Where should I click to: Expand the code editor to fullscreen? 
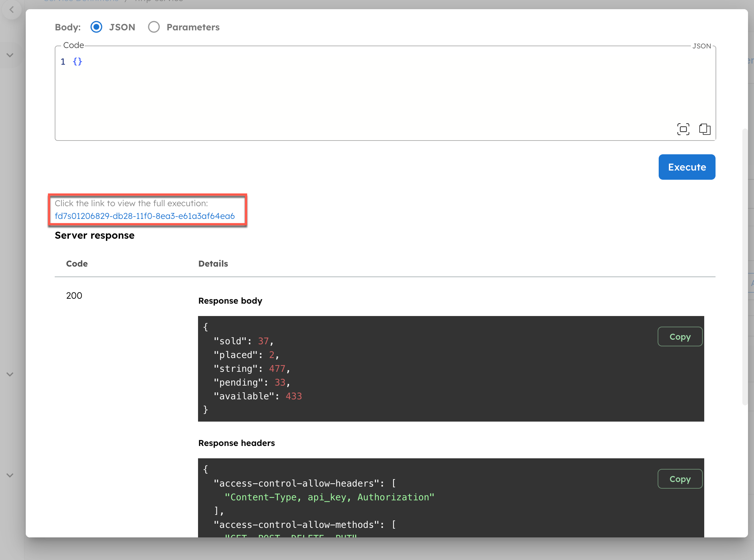point(683,129)
